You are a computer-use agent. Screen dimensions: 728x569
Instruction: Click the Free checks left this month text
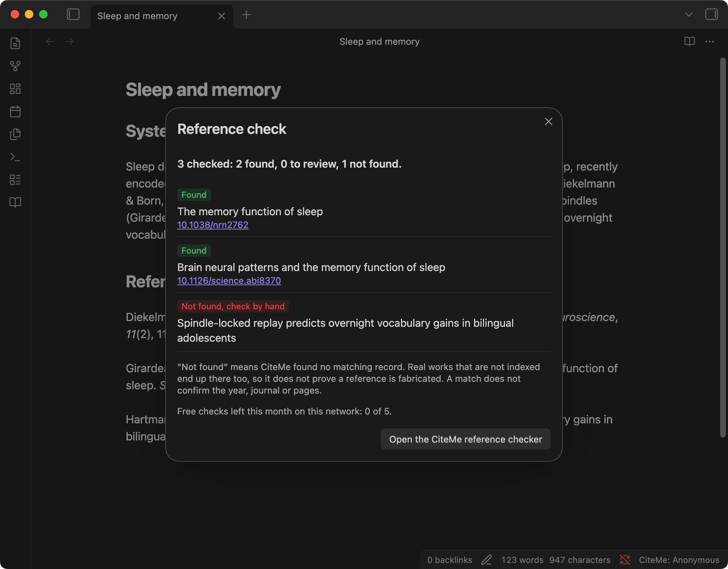284,411
